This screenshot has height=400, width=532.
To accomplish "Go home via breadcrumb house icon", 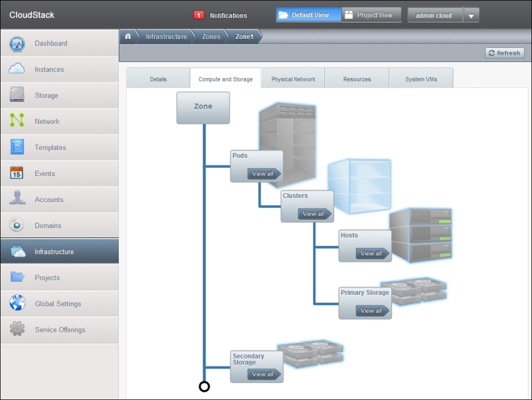I will (x=128, y=37).
